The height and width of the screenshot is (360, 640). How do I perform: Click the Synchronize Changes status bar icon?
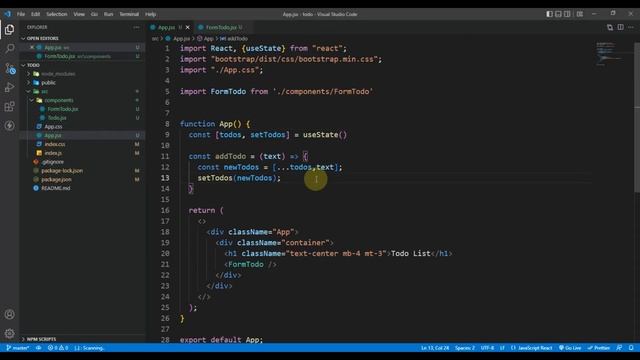(38, 348)
